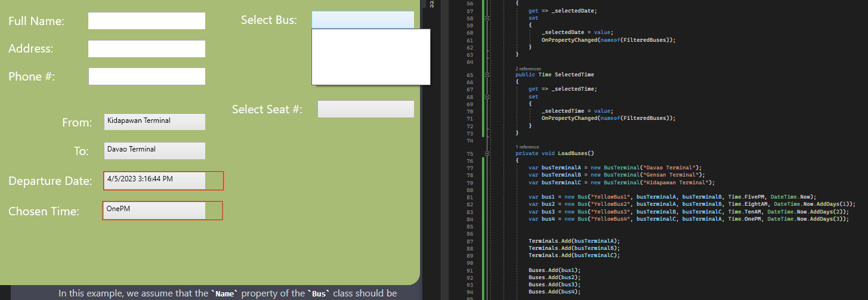Collapse the SelectedTime property at line 65
This screenshot has width=868, height=300.
487,75
